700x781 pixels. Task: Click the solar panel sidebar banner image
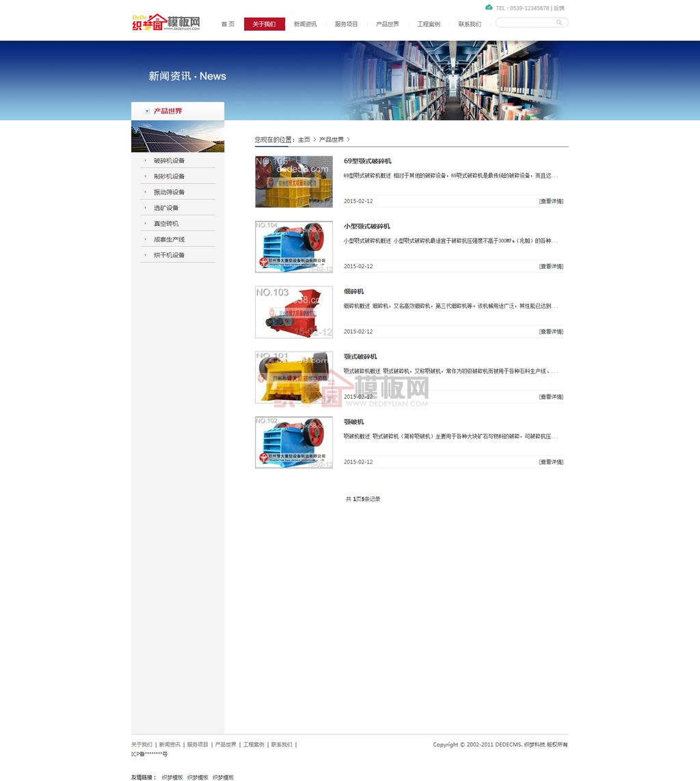click(x=178, y=137)
